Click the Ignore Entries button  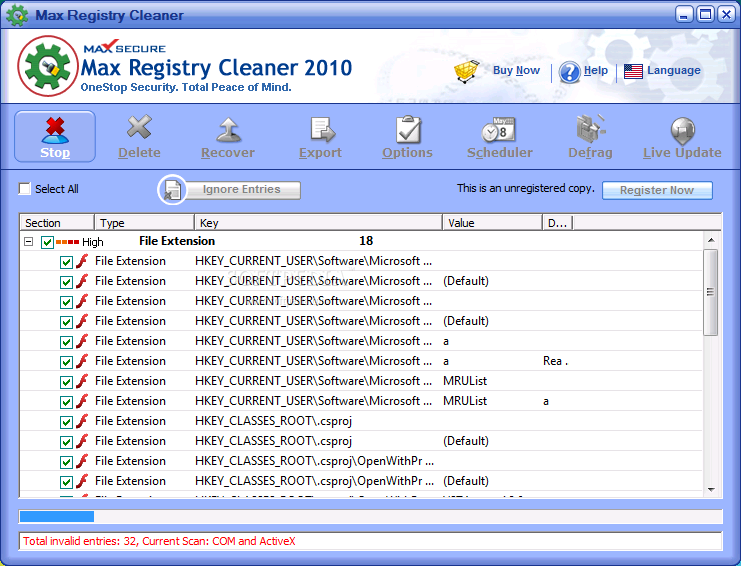[x=241, y=189]
